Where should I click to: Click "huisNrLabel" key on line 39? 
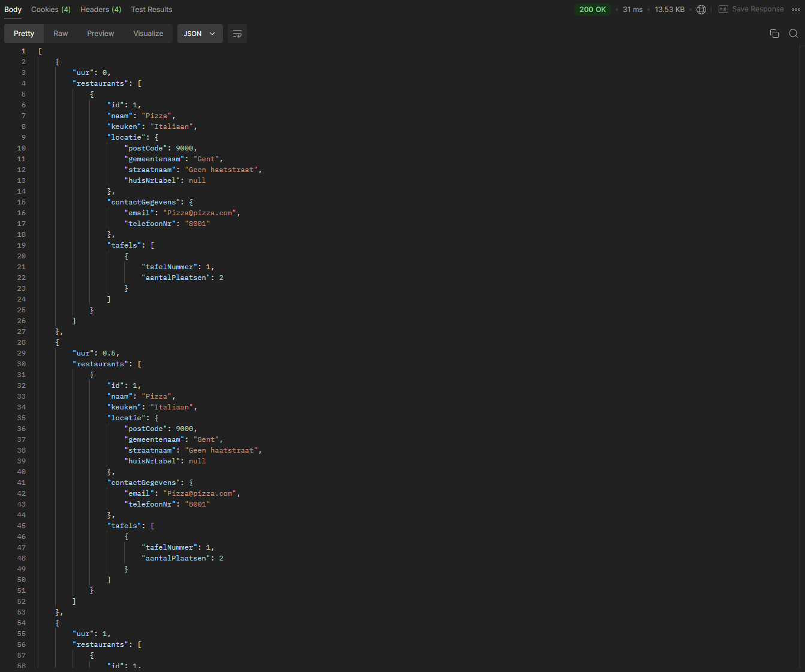pyautogui.click(x=152, y=461)
